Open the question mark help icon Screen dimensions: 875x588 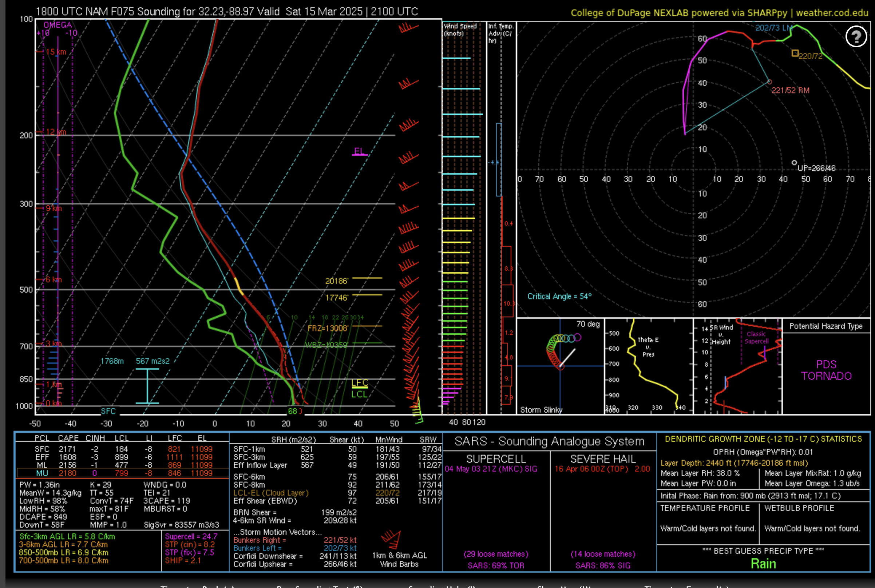pos(856,36)
